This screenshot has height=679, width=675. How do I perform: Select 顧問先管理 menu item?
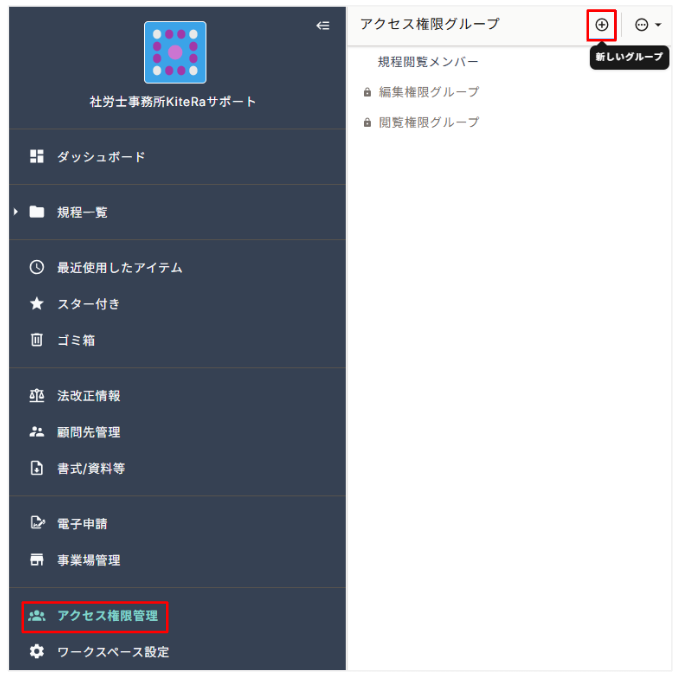(88, 432)
